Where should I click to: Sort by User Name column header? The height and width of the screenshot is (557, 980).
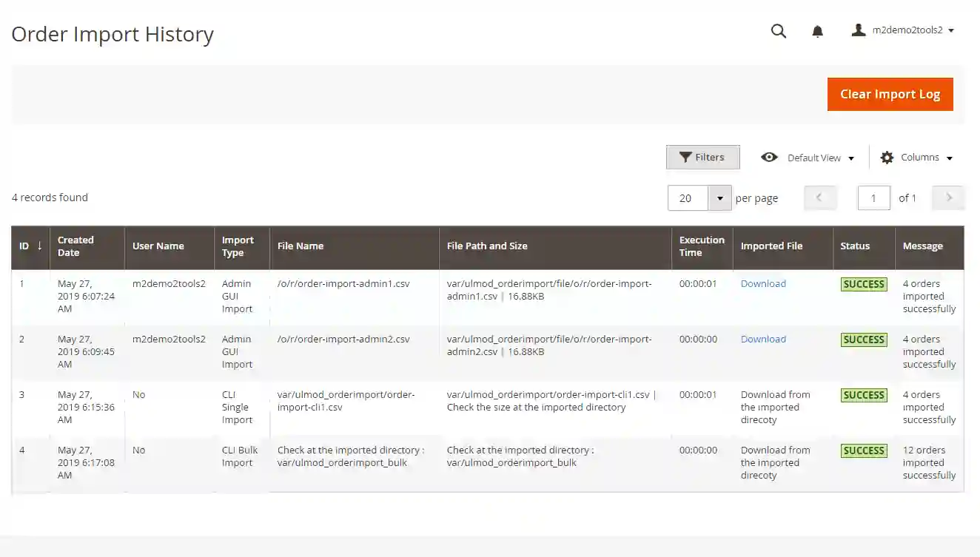[170, 246]
